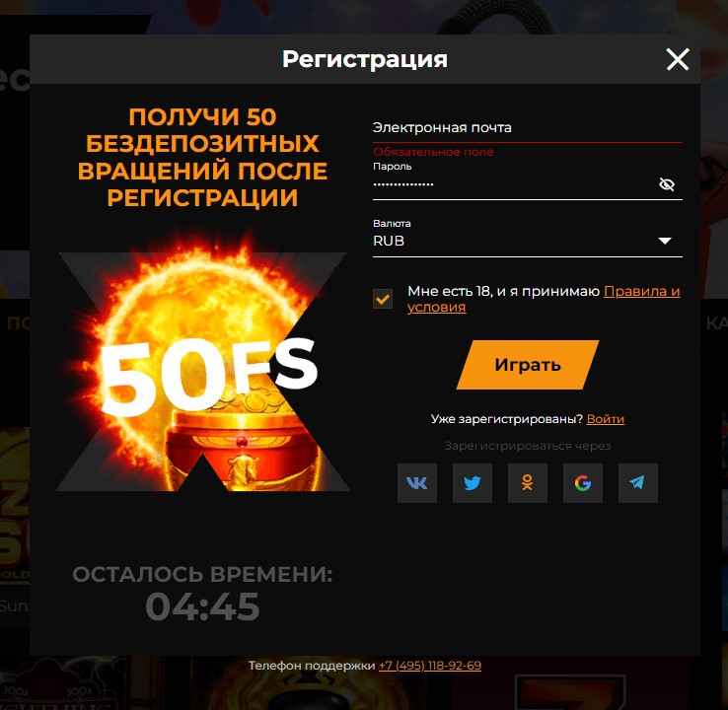This screenshot has height=710, width=728.
Task: Register using the Google icon
Action: point(583,482)
